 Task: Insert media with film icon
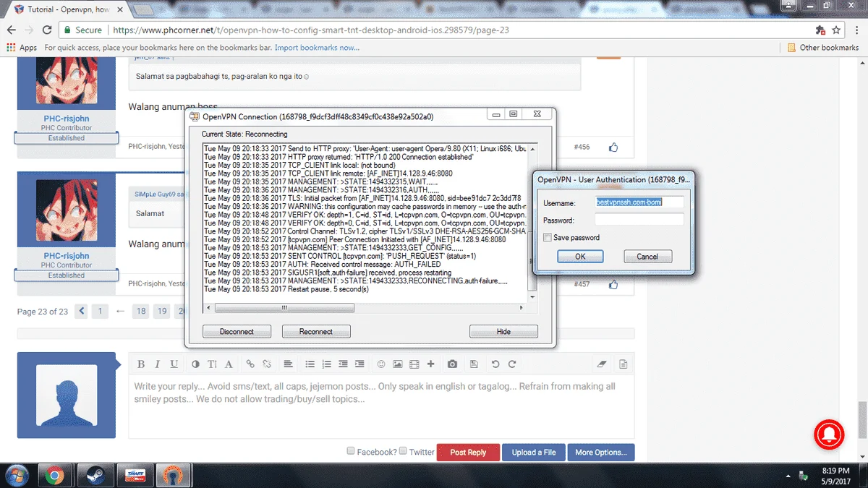coord(414,364)
